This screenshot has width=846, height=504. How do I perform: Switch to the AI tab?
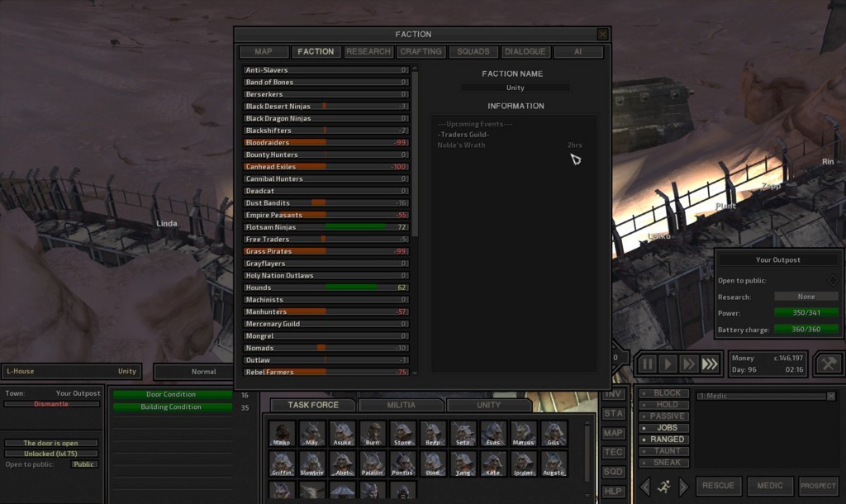point(577,52)
